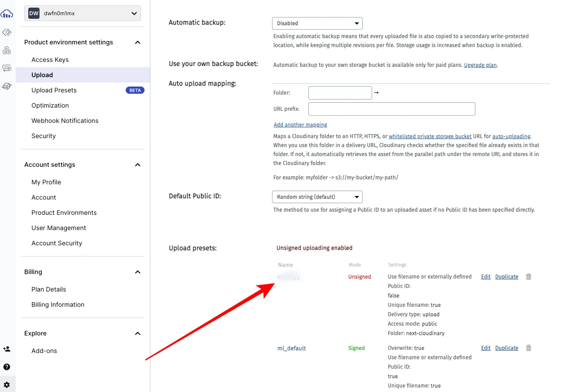Open whitelisted private storage bucket link
Viewport: 562px width, 392px height.
click(x=430, y=136)
